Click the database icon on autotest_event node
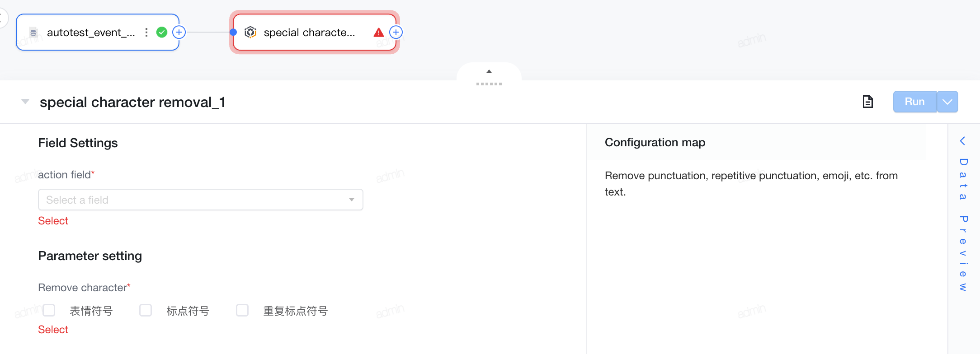This screenshot has height=354, width=980. point(33,33)
